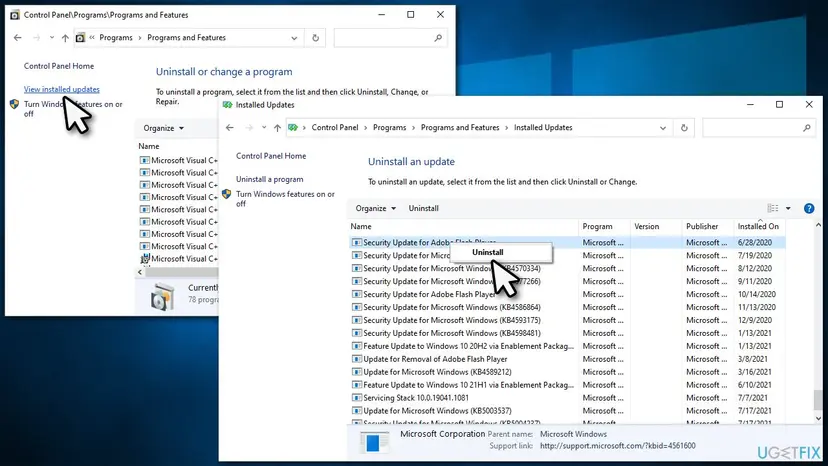Open Turn Windows features link in Installed Updates

point(285,199)
